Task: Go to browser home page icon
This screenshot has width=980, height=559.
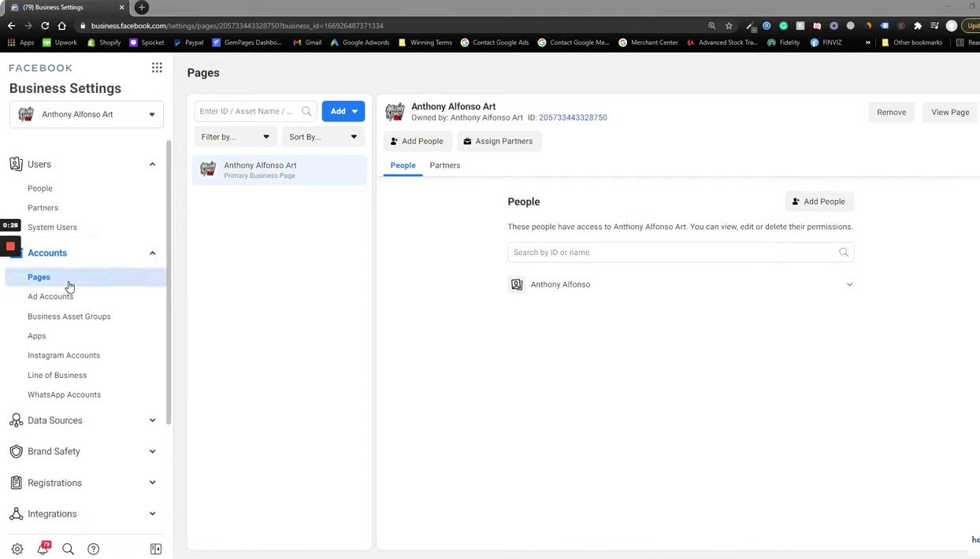Action: pos(62,25)
